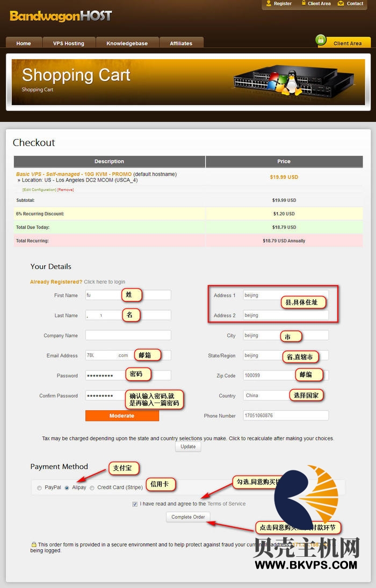This screenshot has height=588, width=376.
Task: Click the '6% Recurring Discount:' row label
Action: (40, 214)
